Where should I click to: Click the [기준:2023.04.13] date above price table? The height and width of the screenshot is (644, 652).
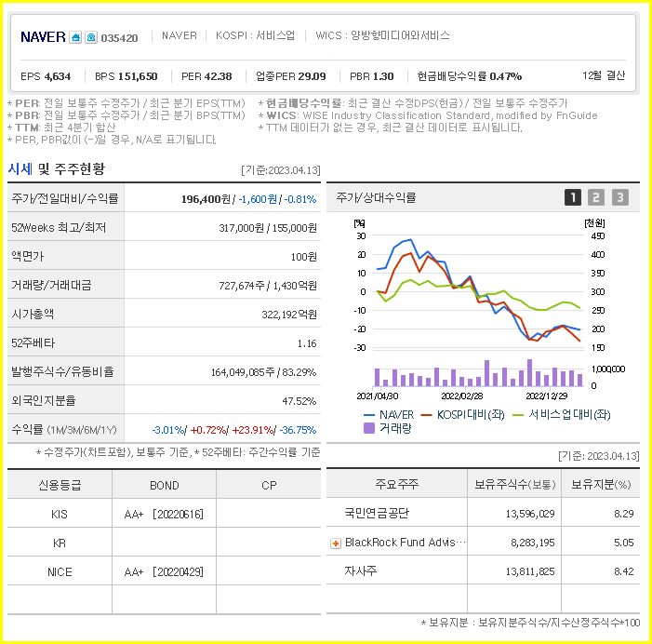click(281, 170)
